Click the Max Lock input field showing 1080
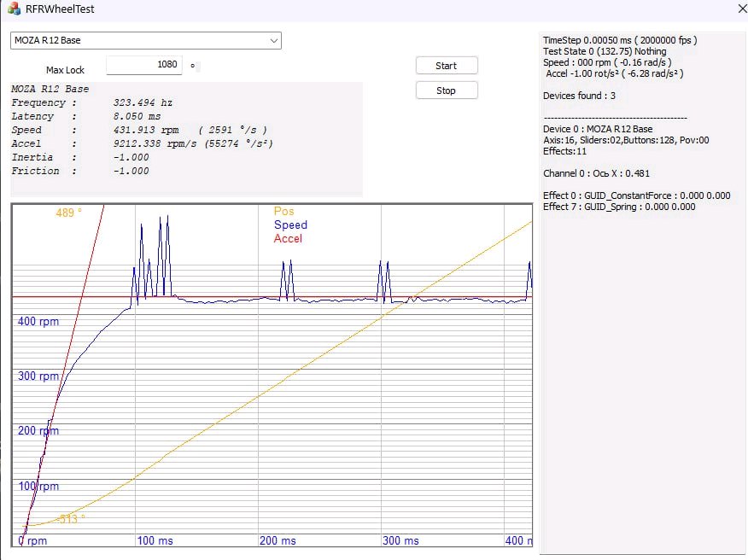This screenshot has height=560, width=748. (144, 65)
